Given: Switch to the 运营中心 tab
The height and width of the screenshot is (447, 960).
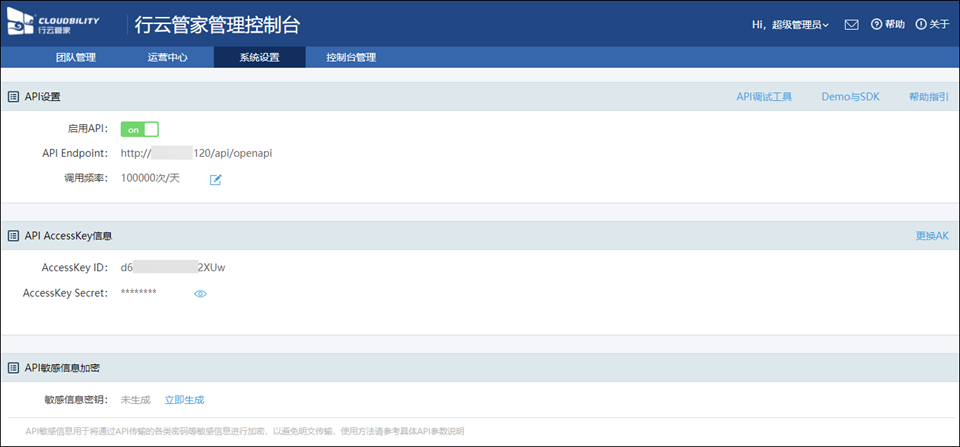Looking at the screenshot, I should [168, 58].
